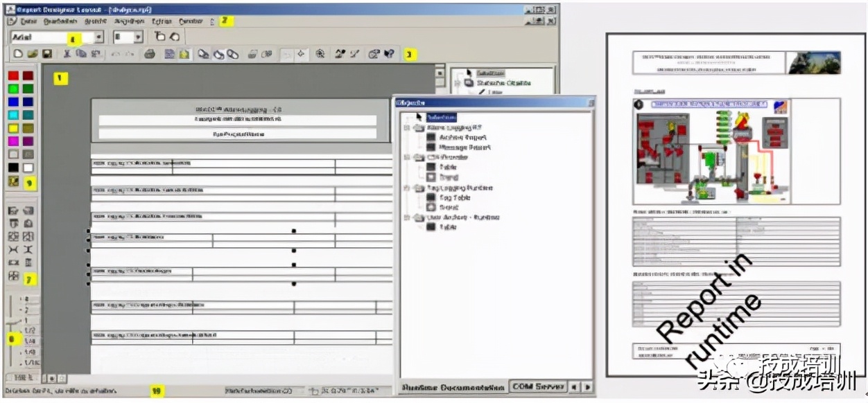Collapse the User Archive - Runtime folder node

pos(407,217)
